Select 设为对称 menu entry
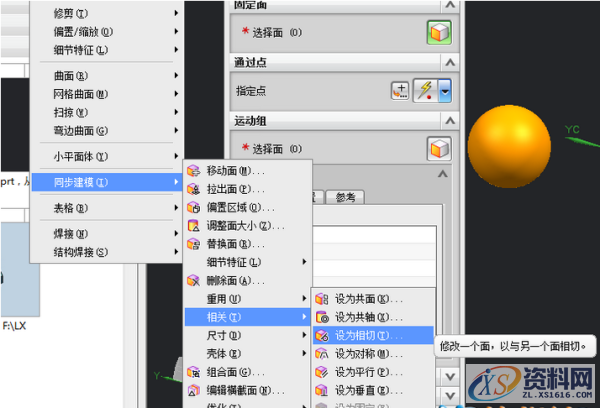The image size is (600, 408). point(371,354)
